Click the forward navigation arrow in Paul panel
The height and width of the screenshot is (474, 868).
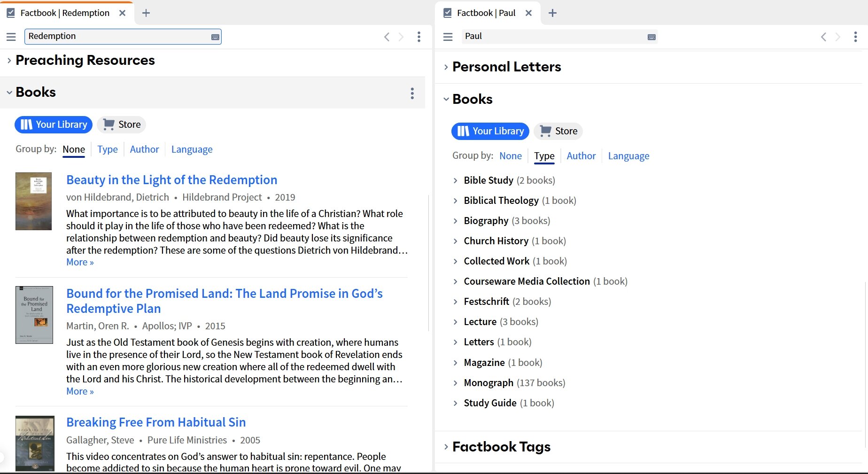(838, 37)
